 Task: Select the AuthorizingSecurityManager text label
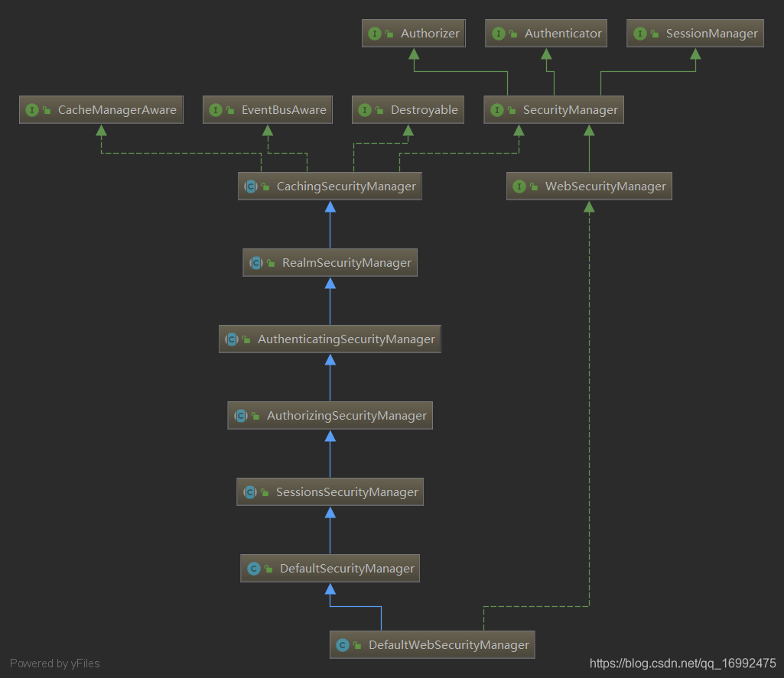click(x=346, y=416)
